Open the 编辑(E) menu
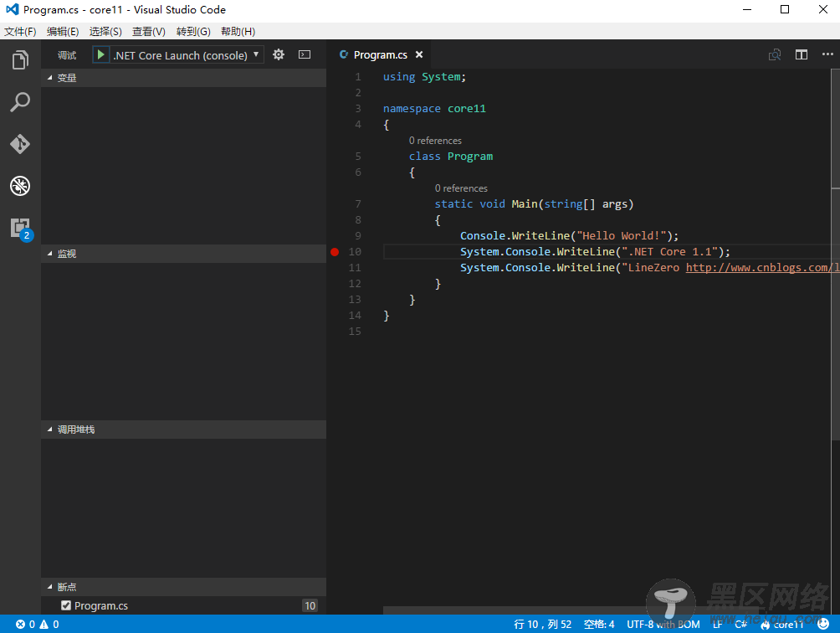Image resolution: width=840 pixels, height=633 pixels. [63, 32]
